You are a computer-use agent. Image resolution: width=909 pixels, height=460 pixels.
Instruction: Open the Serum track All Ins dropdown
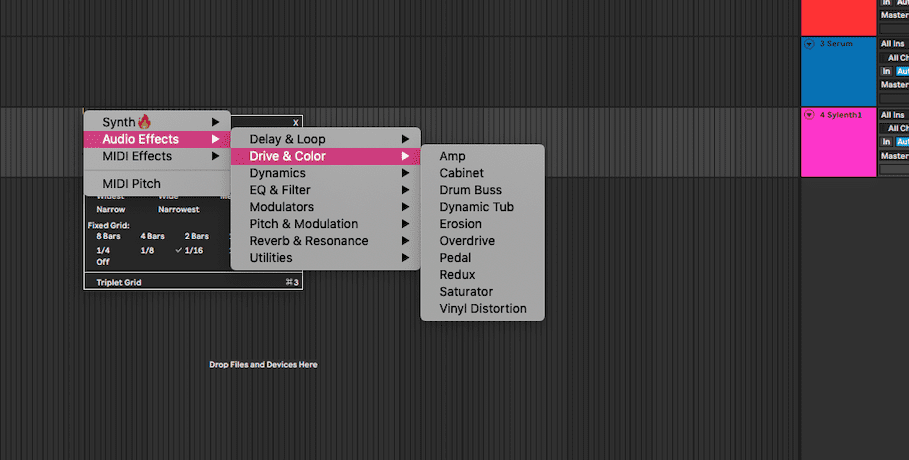894,44
